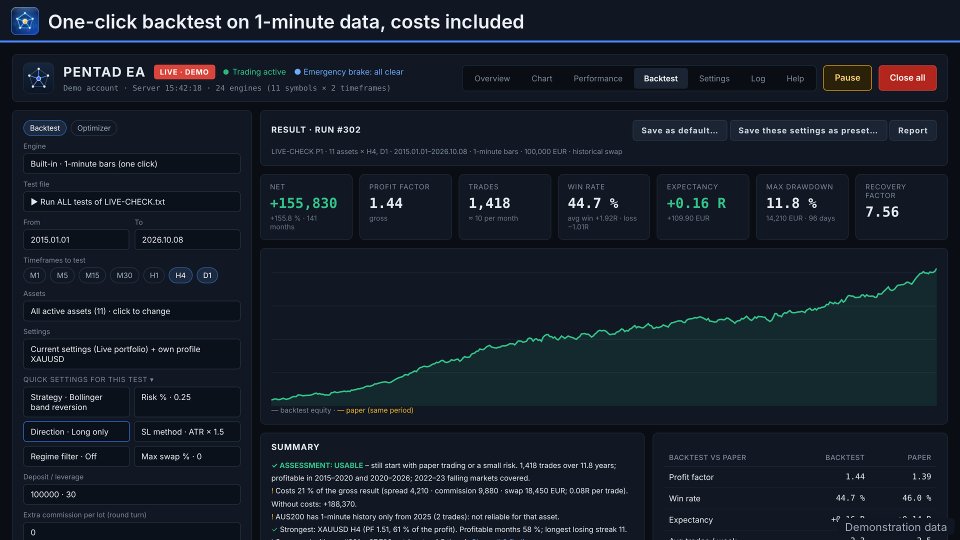Pause trading with the Pause button

(847, 78)
